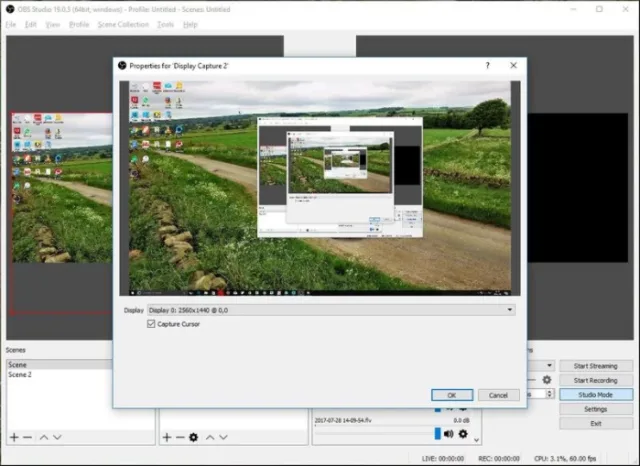This screenshot has width=640, height=466.
Task: Click the display capture preview in Properties dialog
Action: pos(320,188)
